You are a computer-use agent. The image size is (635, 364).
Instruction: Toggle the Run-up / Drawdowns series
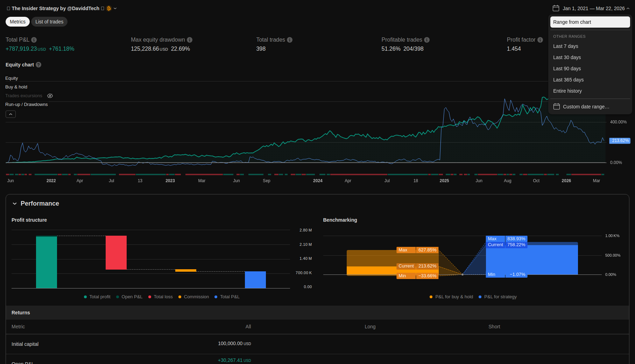click(26, 105)
